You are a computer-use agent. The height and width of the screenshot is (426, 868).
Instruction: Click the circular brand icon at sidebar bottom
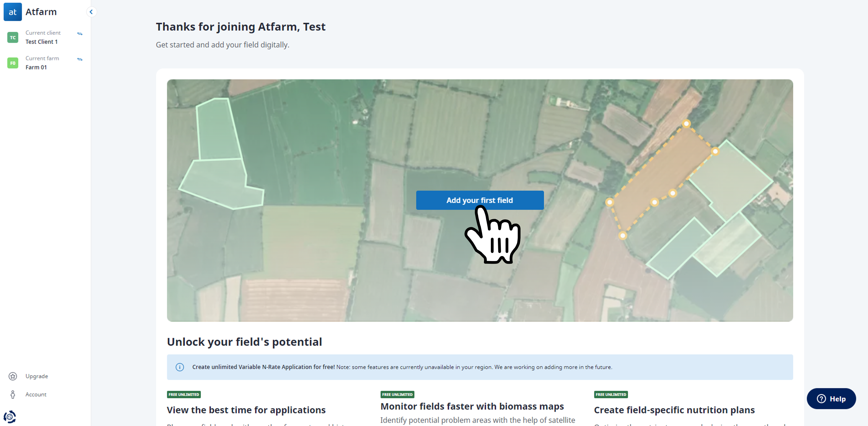(x=10, y=417)
